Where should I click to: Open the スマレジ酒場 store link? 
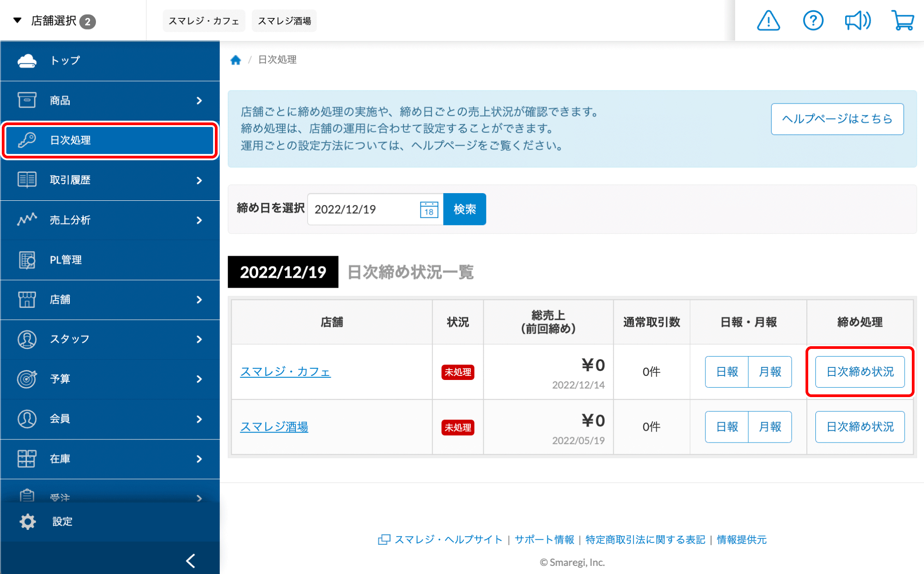point(274,427)
